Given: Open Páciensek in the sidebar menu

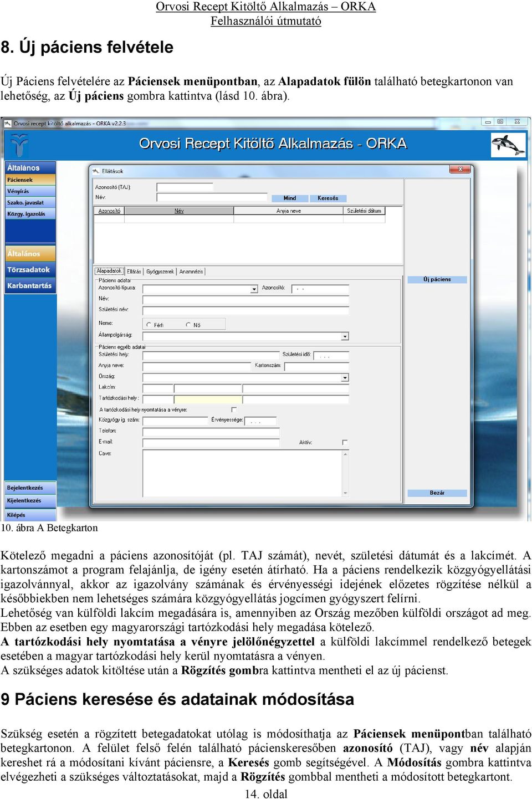Looking at the screenshot, I should coord(30,180).
